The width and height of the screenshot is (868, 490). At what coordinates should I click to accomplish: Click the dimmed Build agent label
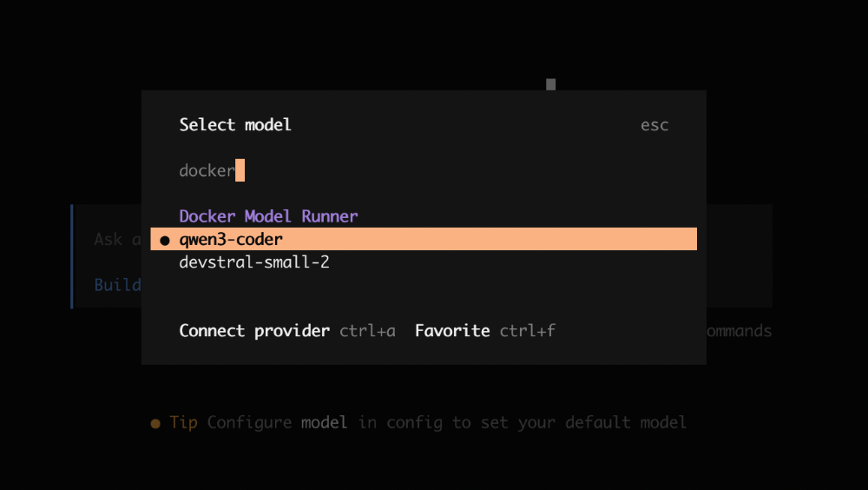(117, 285)
